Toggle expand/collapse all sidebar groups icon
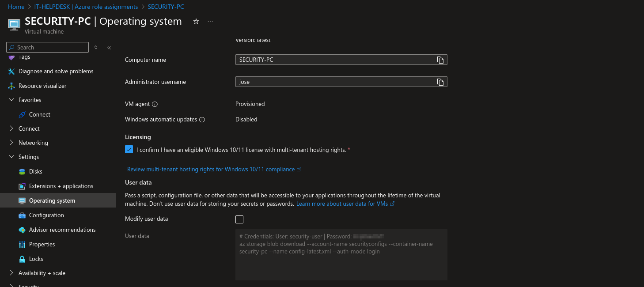The width and height of the screenshot is (644, 287). [x=96, y=47]
